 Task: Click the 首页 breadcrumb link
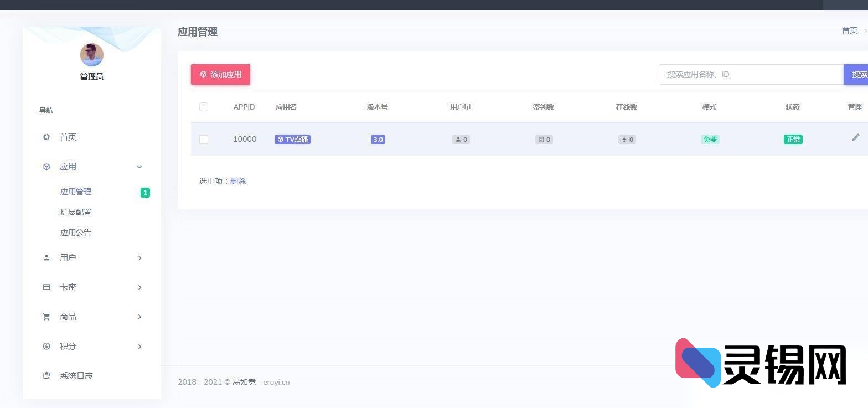tap(850, 30)
